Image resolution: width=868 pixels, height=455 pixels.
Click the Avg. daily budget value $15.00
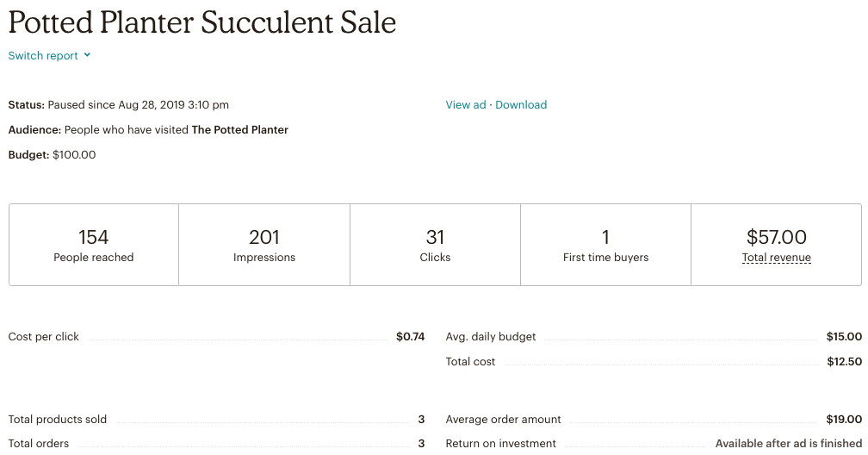(x=843, y=337)
